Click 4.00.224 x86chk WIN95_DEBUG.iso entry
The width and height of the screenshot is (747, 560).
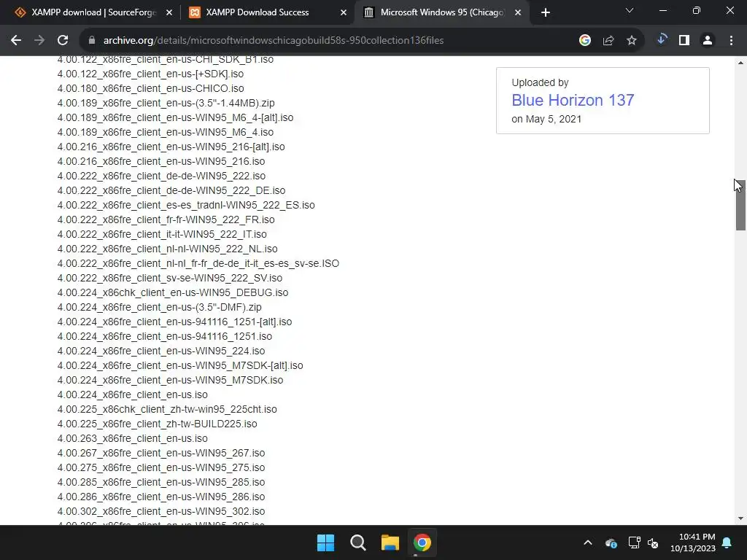[172, 292]
